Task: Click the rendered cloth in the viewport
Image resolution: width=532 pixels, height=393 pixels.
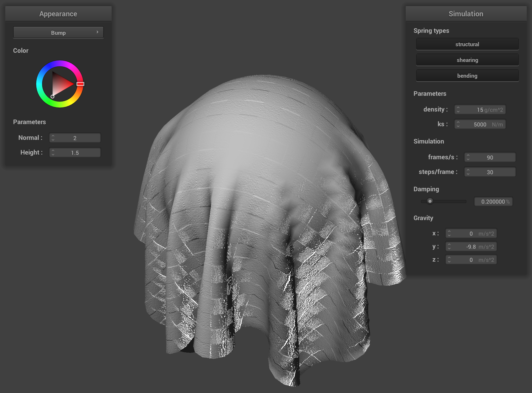Action: (x=262, y=210)
